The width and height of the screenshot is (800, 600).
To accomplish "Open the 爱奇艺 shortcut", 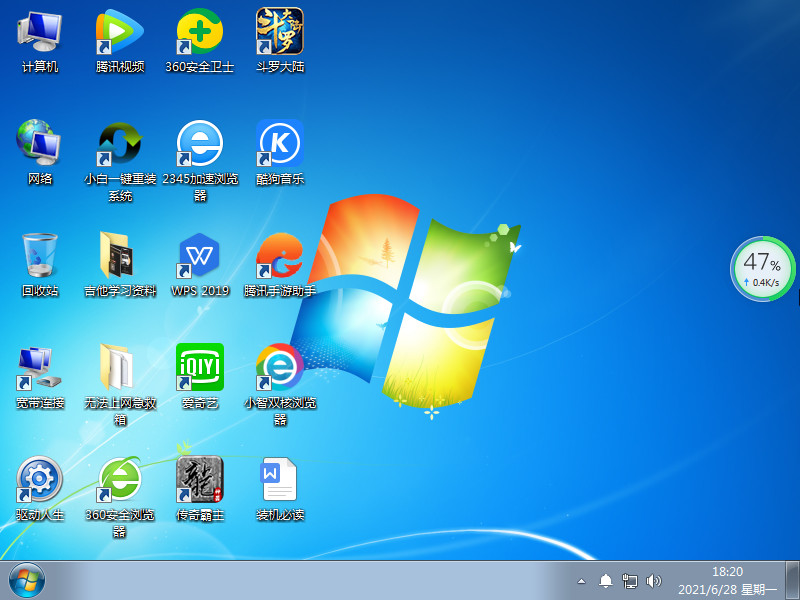I will click(x=200, y=368).
